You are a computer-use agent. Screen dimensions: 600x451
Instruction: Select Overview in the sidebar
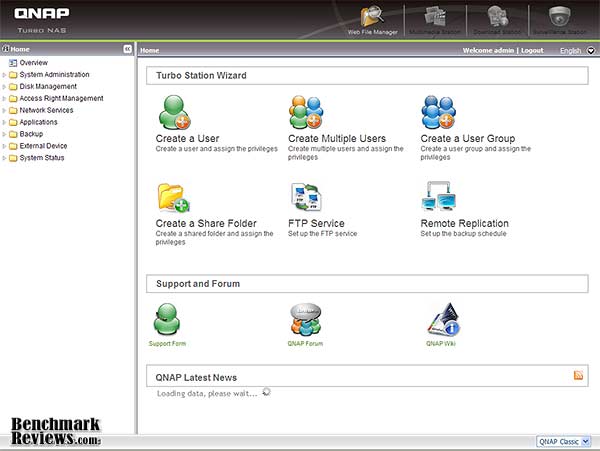tap(34, 63)
